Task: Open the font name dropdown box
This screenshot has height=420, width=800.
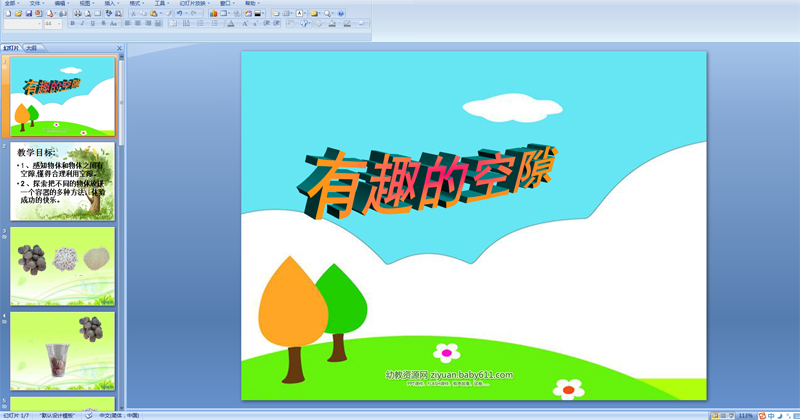Action: coord(20,24)
